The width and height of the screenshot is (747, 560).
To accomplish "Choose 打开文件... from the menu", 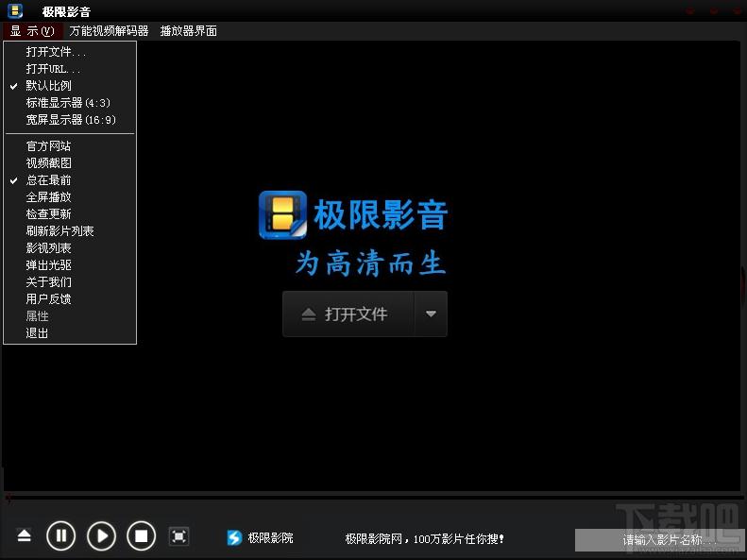I will coord(70,51).
